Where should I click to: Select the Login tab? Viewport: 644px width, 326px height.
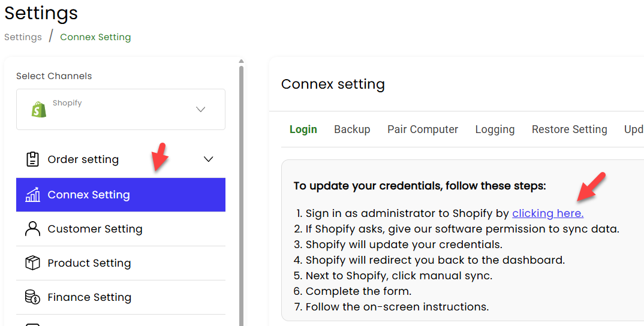click(303, 129)
